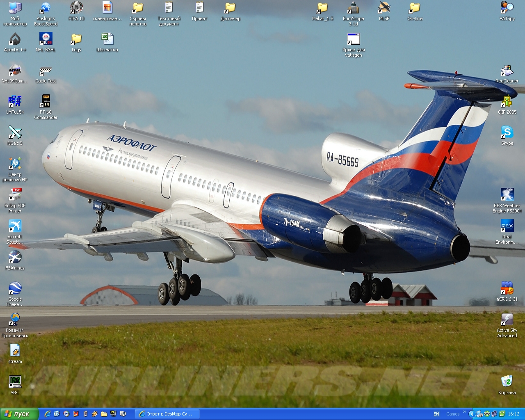Select the NHL09Gam... shortcut
The height and width of the screenshot is (420, 525).
pos(15,74)
